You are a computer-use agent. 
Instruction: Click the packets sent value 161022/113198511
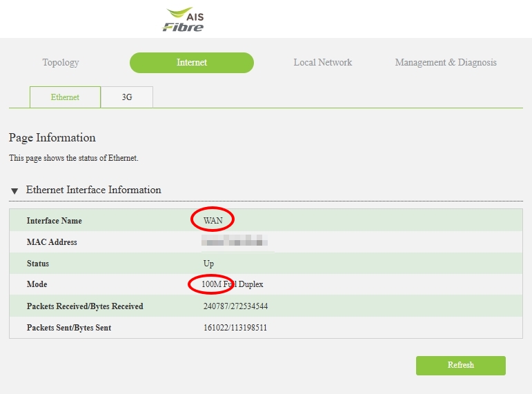coord(230,328)
